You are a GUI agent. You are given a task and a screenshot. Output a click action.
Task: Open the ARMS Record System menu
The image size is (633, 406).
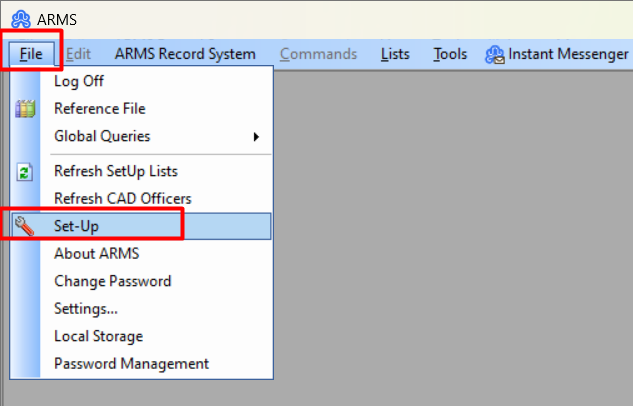[185, 54]
